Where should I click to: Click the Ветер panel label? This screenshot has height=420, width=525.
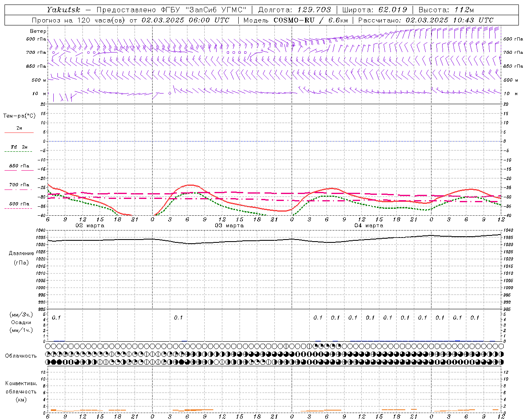click(38, 31)
